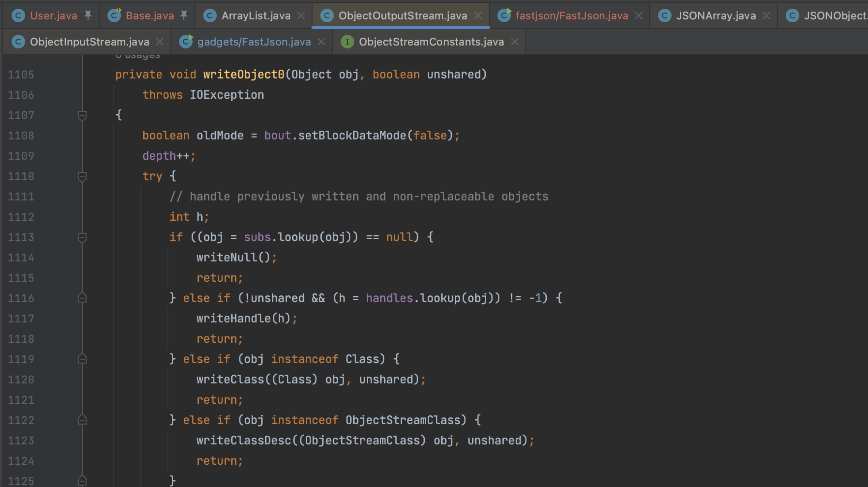This screenshot has height=487, width=868.
Task: Close the gadgets/FastJson.java tab
Action: pos(321,42)
